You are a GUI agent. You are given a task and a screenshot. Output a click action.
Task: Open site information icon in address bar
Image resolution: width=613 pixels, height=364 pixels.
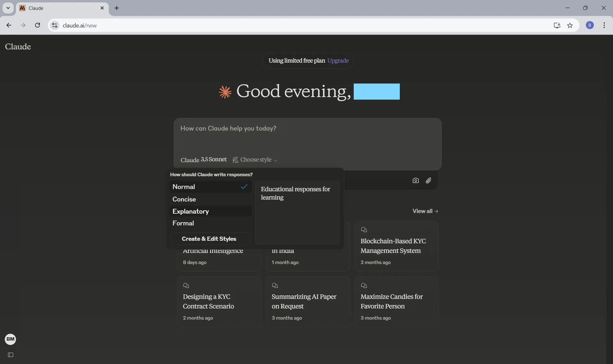pos(55,25)
